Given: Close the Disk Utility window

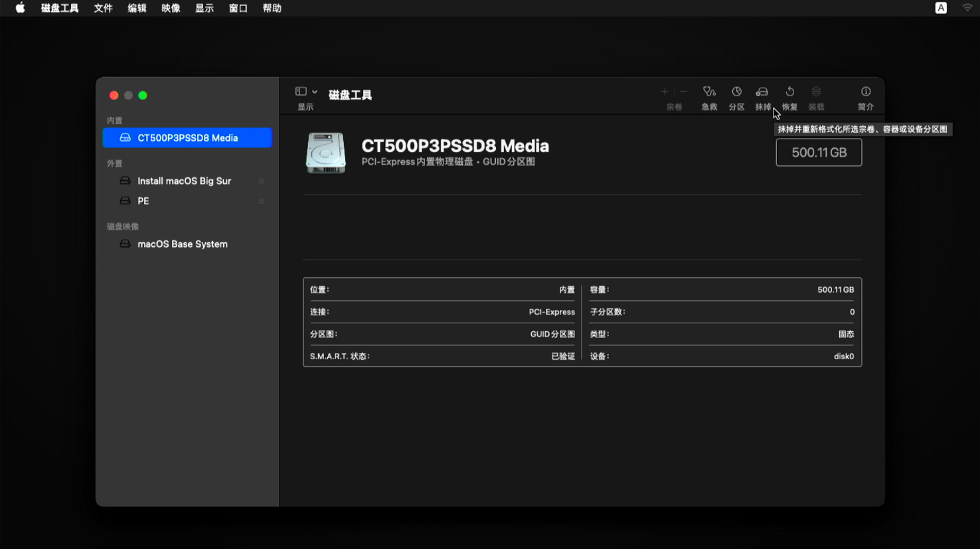Looking at the screenshot, I should coord(114,96).
